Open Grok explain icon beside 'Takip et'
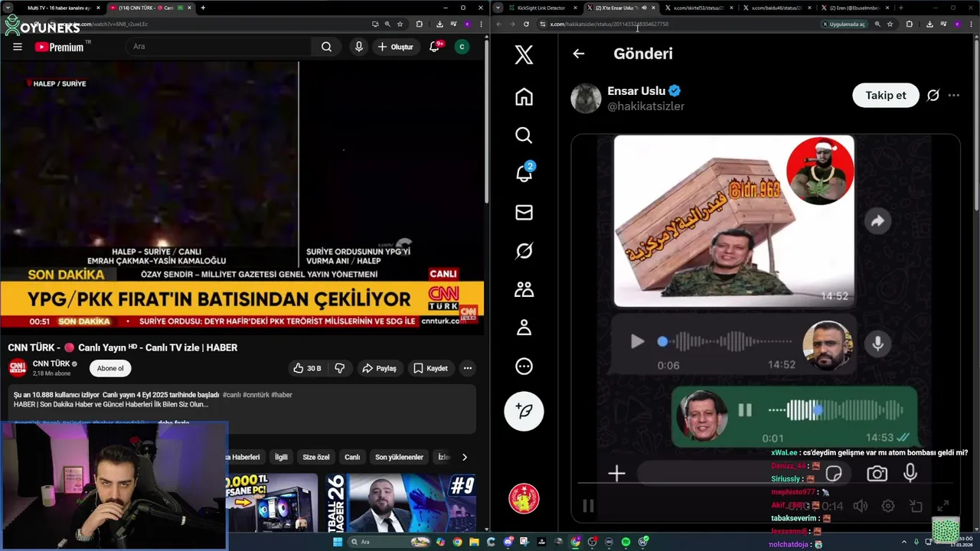Viewport: 980px width, 551px height. 933,96
